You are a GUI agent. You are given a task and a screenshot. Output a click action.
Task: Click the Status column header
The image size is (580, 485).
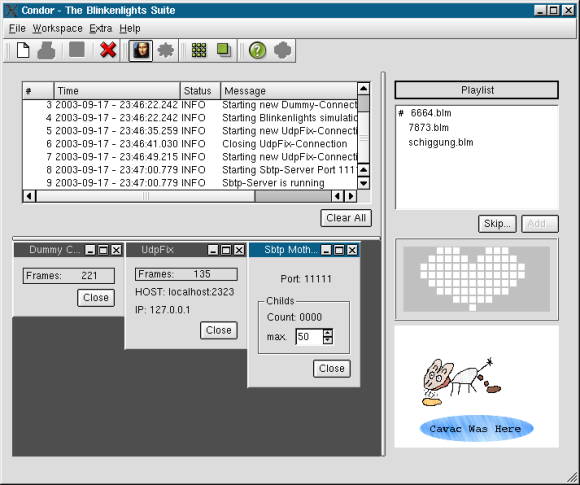click(200, 91)
